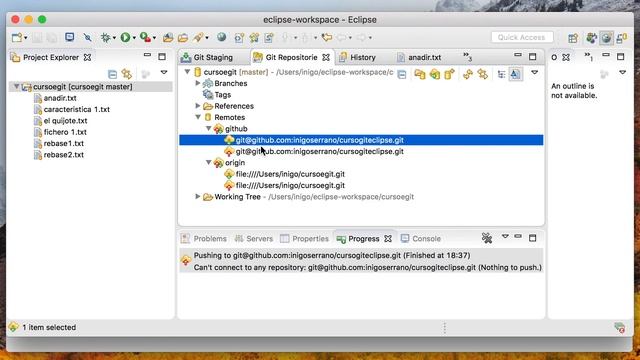Screen dimensions: 640x360
Task: Minimize the Project Explorer view panel
Action: click(147, 56)
